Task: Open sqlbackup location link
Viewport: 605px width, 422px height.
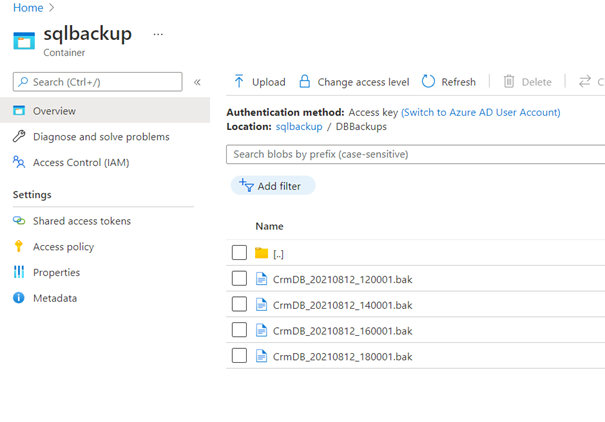Action: pyautogui.click(x=299, y=127)
